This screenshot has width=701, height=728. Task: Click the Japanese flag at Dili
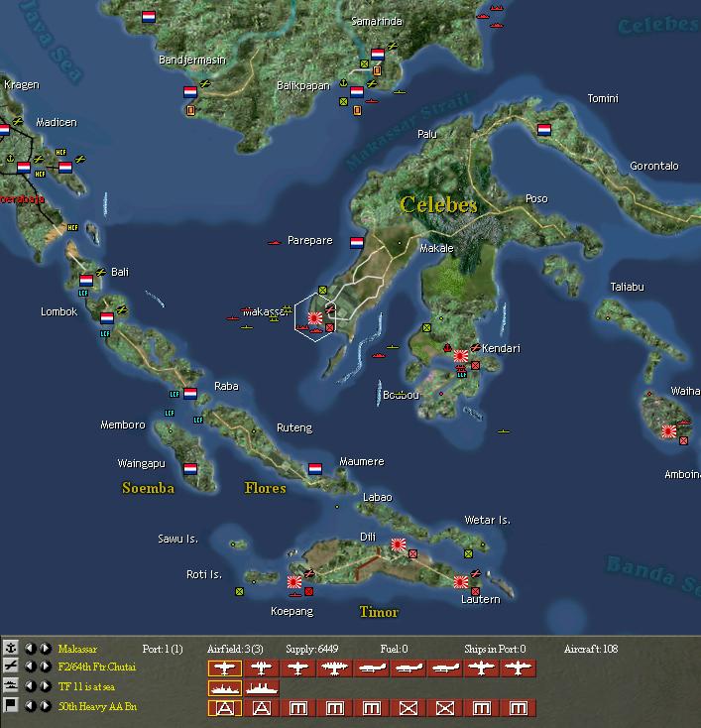(x=399, y=545)
